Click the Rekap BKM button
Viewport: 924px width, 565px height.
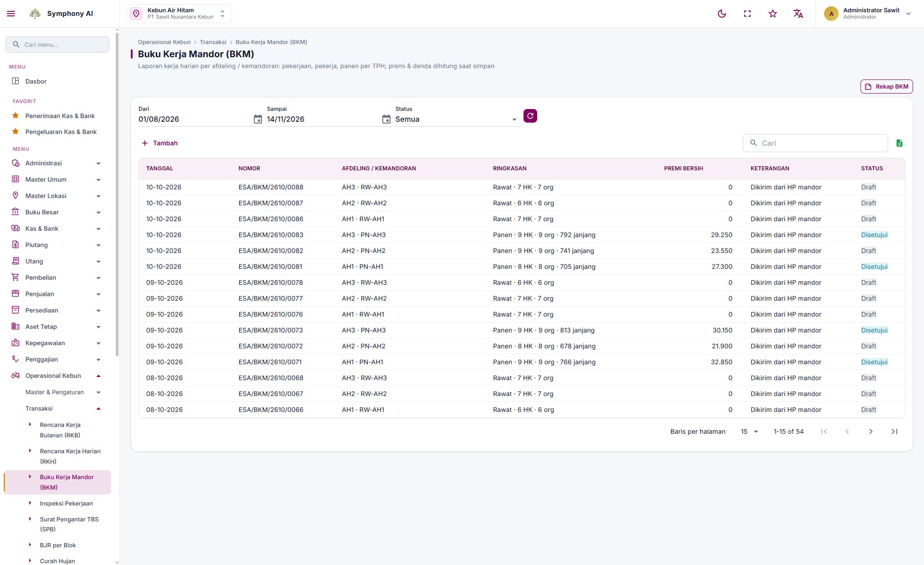click(886, 86)
